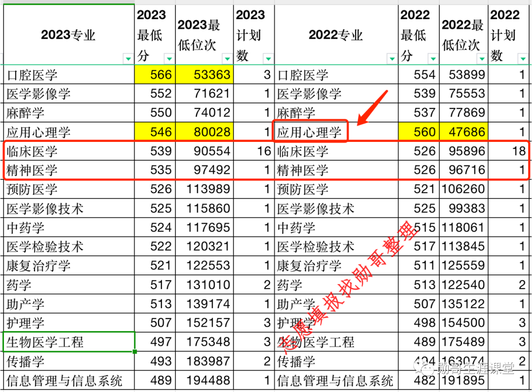Click cell with rank 122540

(x=464, y=285)
